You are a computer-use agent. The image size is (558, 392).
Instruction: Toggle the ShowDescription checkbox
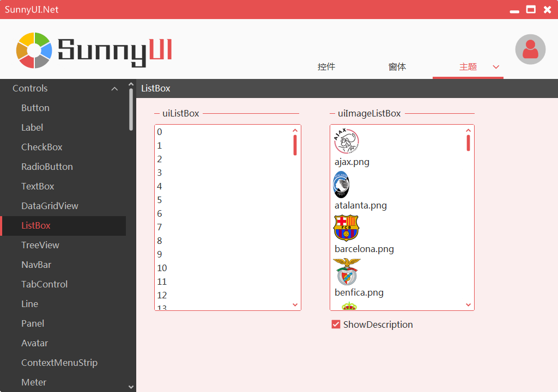click(336, 324)
